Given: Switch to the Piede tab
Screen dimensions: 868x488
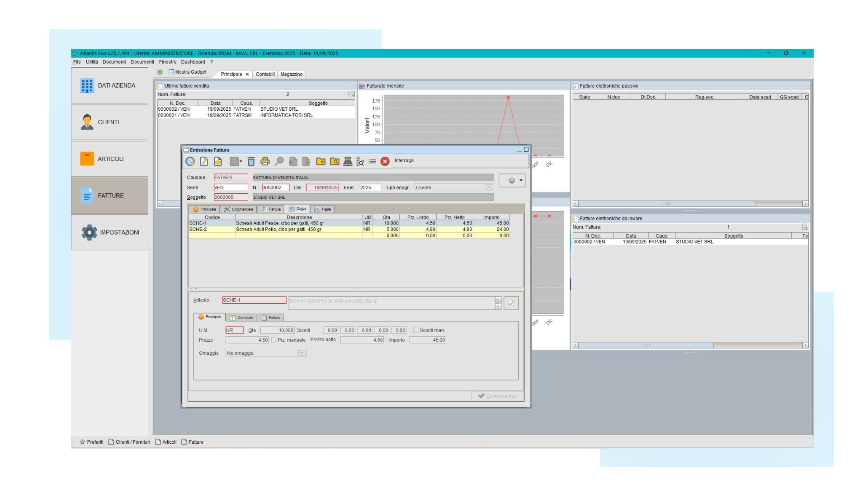Looking at the screenshot, I should tap(323, 209).
